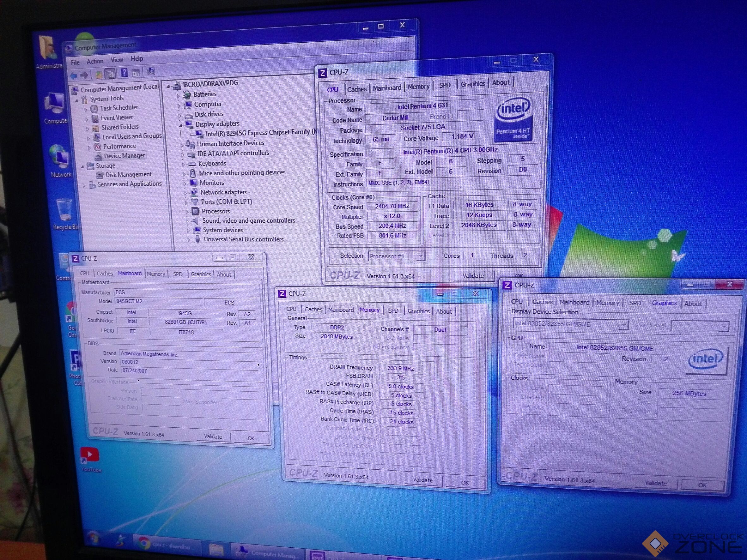Click the Up one level folder toolbar icon
The width and height of the screenshot is (747, 560).
(98, 74)
